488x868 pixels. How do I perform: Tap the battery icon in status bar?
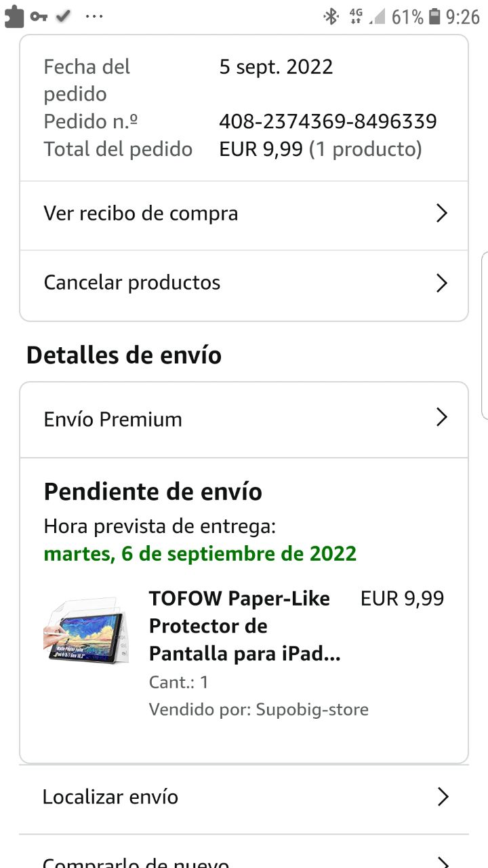[x=434, y=16]
